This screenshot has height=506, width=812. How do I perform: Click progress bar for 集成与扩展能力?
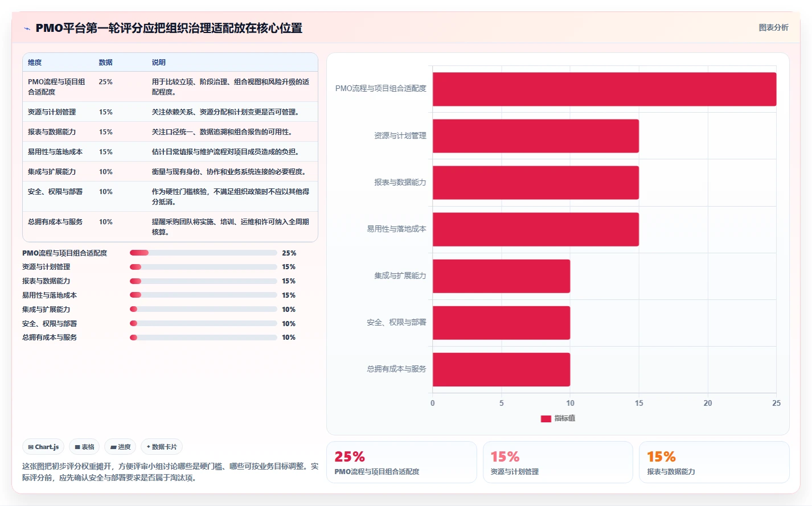tap(203, 309)
